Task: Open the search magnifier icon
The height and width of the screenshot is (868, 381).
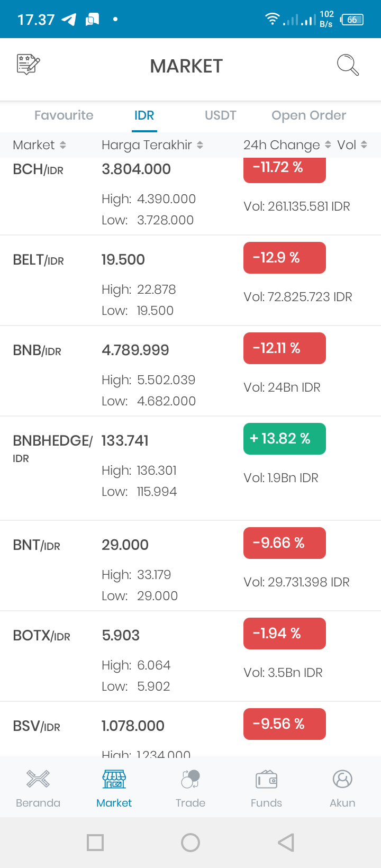Action: (348, 65)
